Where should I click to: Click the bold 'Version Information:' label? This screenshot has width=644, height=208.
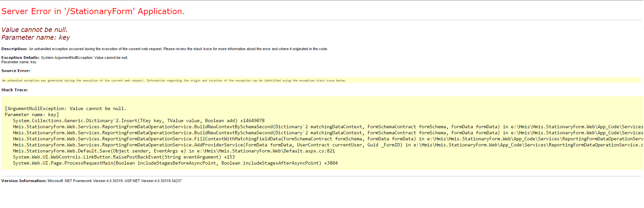(x=24, y=181)
